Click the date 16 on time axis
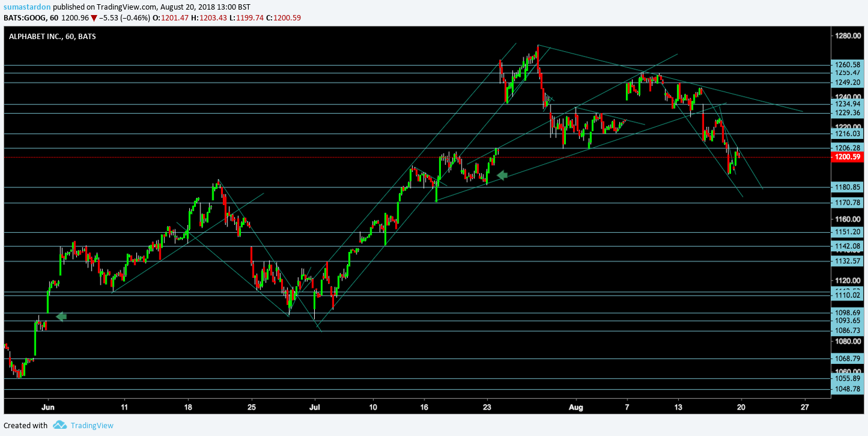The width and height of the screenshot is (868, 436). 424,406
